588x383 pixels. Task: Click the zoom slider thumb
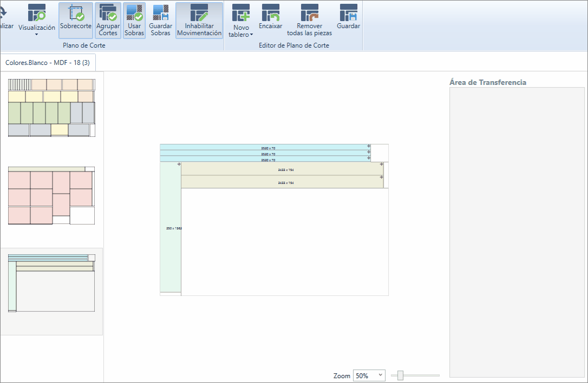[400, 375]
